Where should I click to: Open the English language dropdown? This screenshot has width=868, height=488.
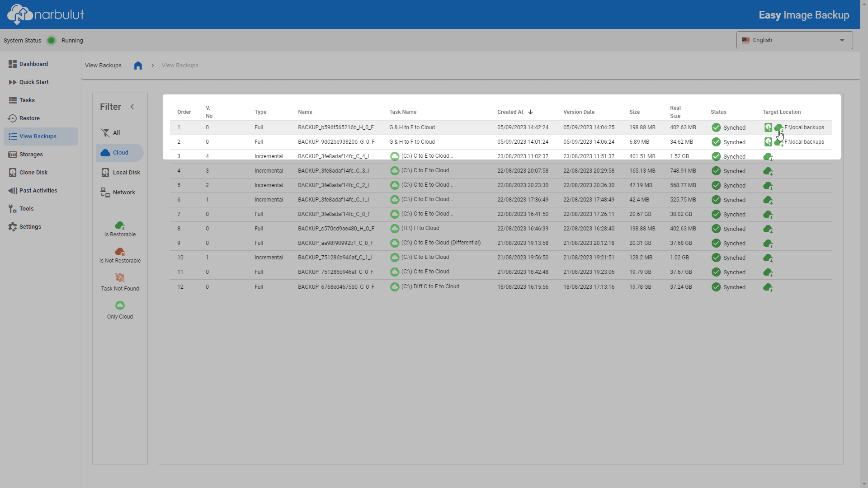point(794,40)
